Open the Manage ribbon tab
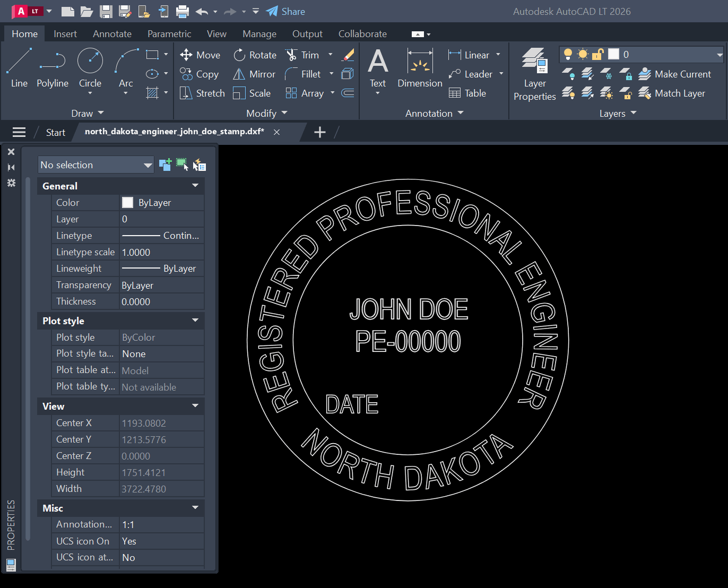 point(259,33)
